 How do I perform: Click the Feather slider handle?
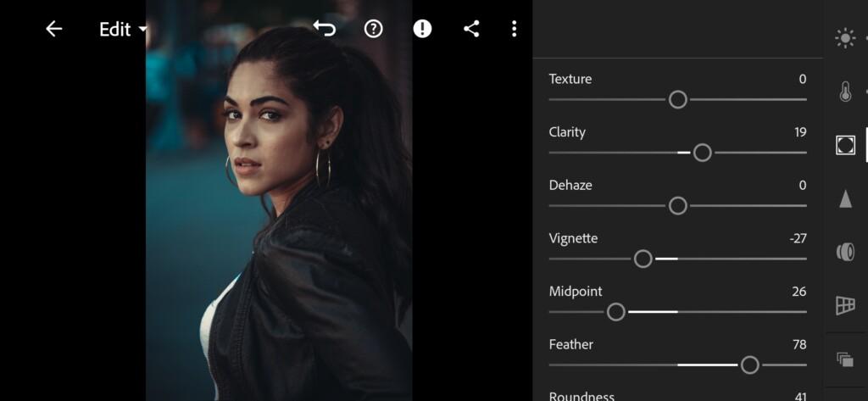coord(749,365)
